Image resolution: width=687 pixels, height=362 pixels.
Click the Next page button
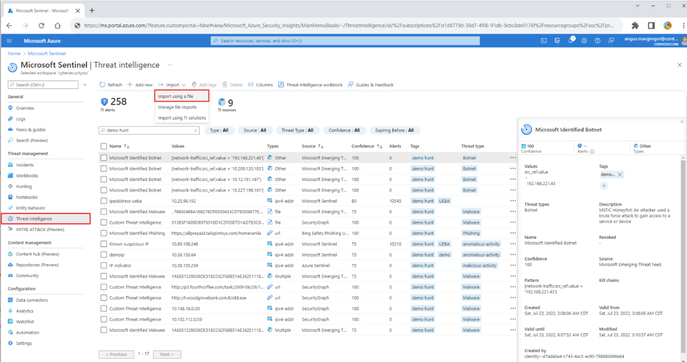point(167,354)
